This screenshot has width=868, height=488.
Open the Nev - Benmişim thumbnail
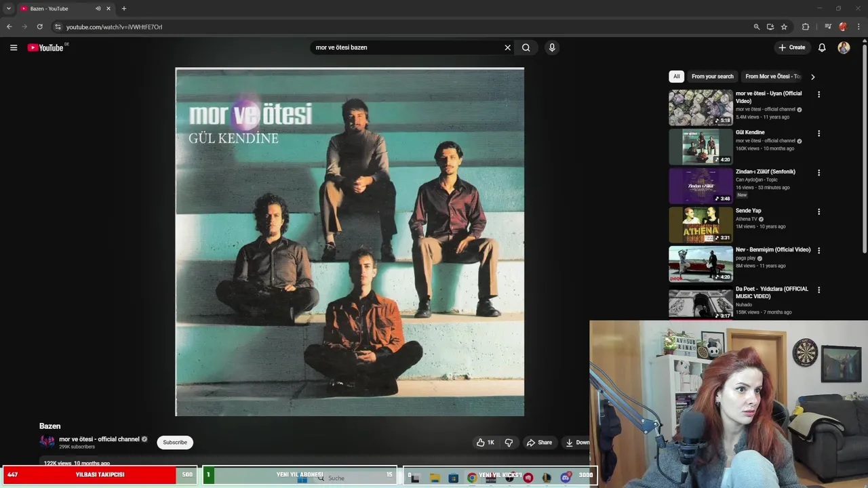[x=701, y=264]
